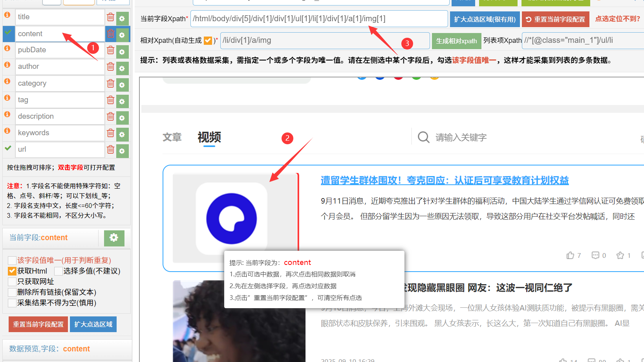Toggle auto-generate relative Xpath checkbox
The height and width of the screenshot is (362, 644).
pyautogui.click(x=208, y=40)
